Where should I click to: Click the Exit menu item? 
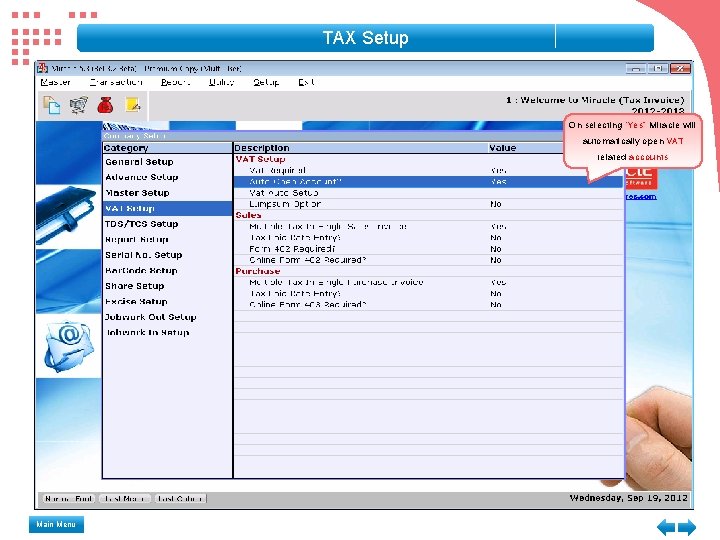[306, 82]
